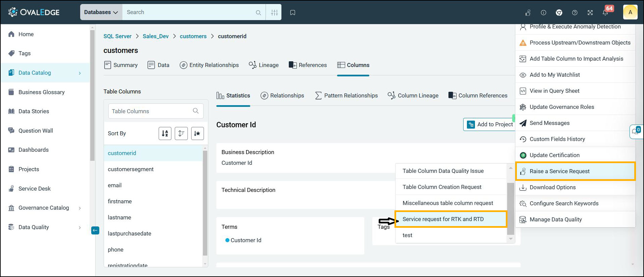Image resolution: width=644 pixels, height=277 pixels.
Task: Click the sort by position icon
Action: [x=181, y=133]
